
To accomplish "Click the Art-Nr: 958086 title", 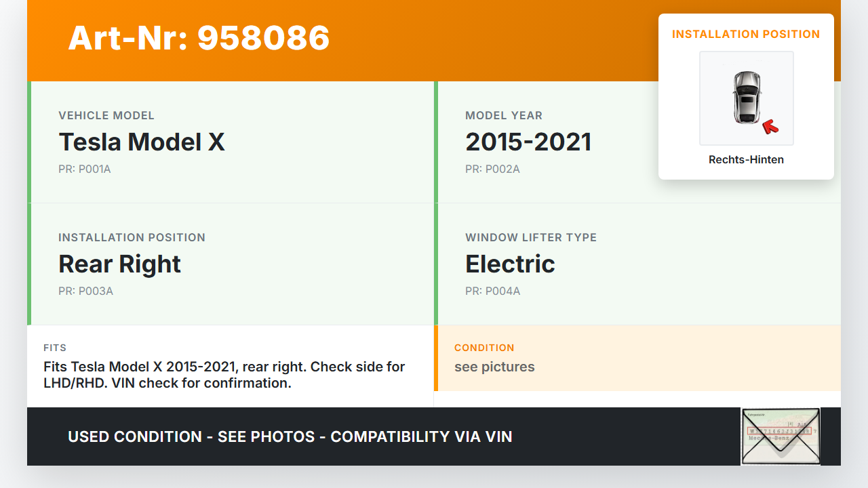I will [199, 38].
